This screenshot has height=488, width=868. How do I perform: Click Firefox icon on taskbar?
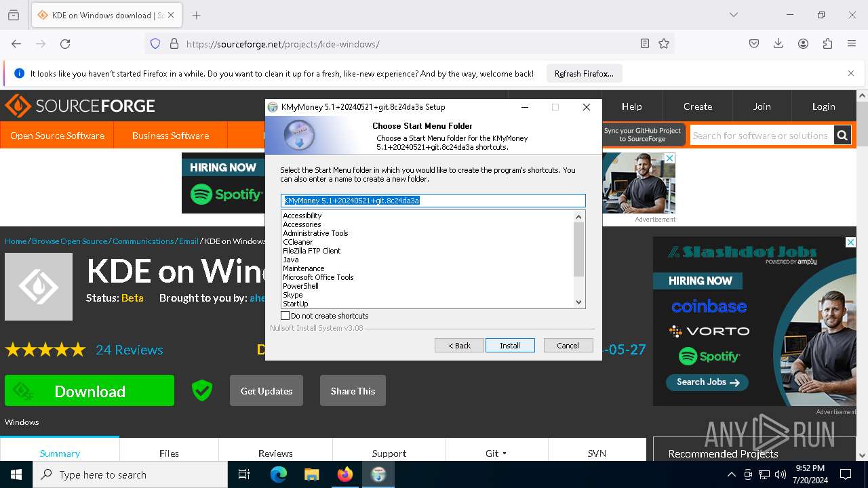click(345, 474)
